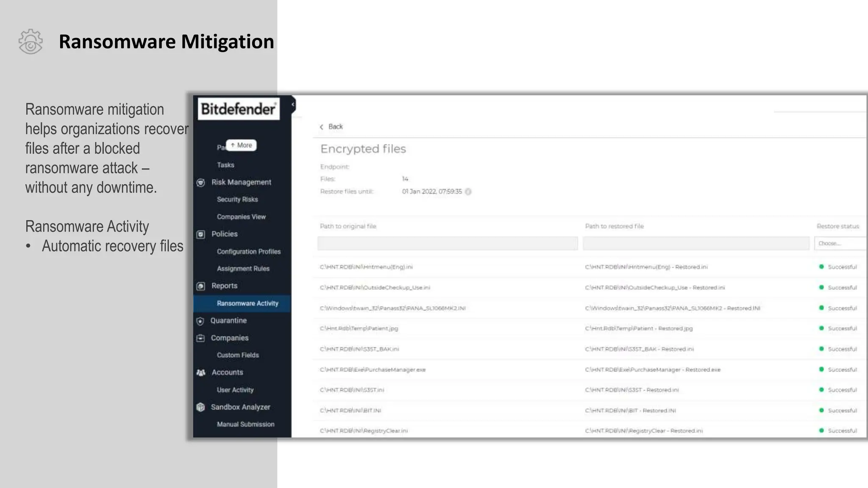Click the Bitdefender logo
This screenshot has width=868, height=488.
coord(238,109)
